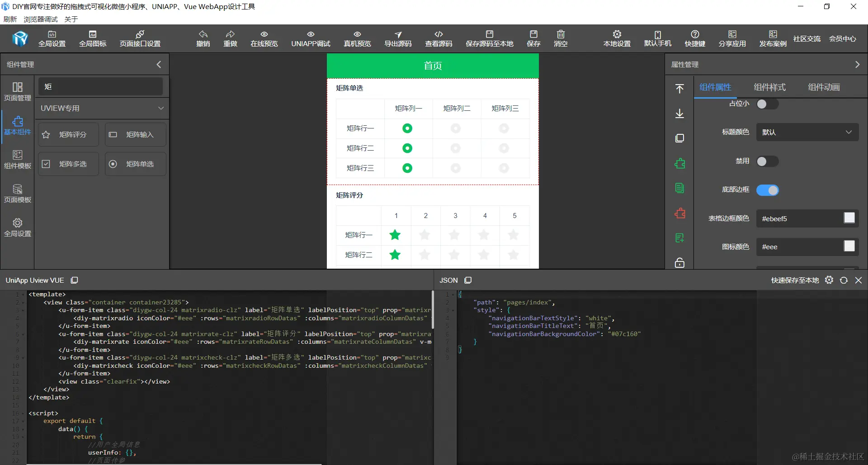Click the copy-component icon in the property sidebar
Viewport: 868px width, 465px height.
tap(679, 138)
